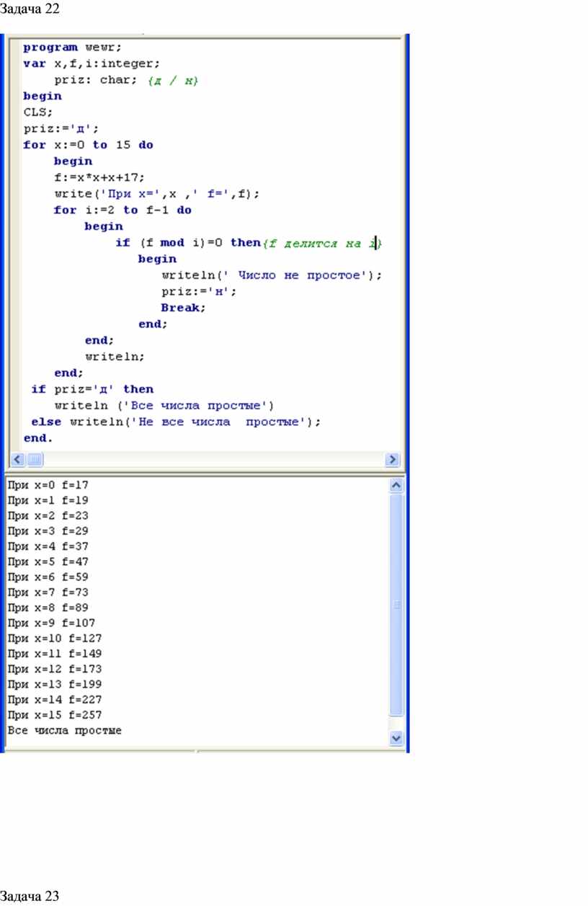This screenshot has height=906, width=588.
Task: Click output line 'При x=12 f=173'
Action: tap(54, 669)
